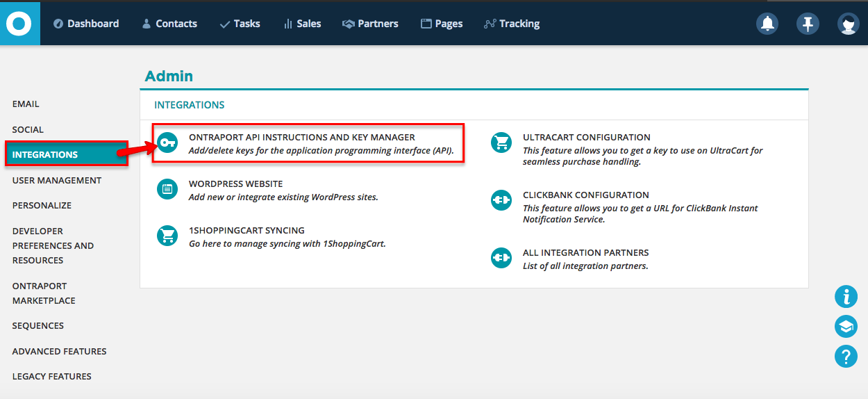Open Tracking in top navigation

512,24
